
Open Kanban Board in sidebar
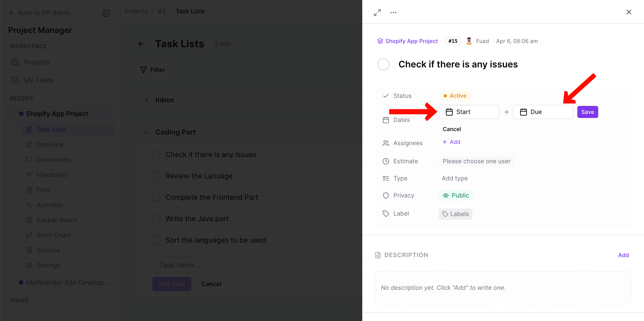coord(57,220)
